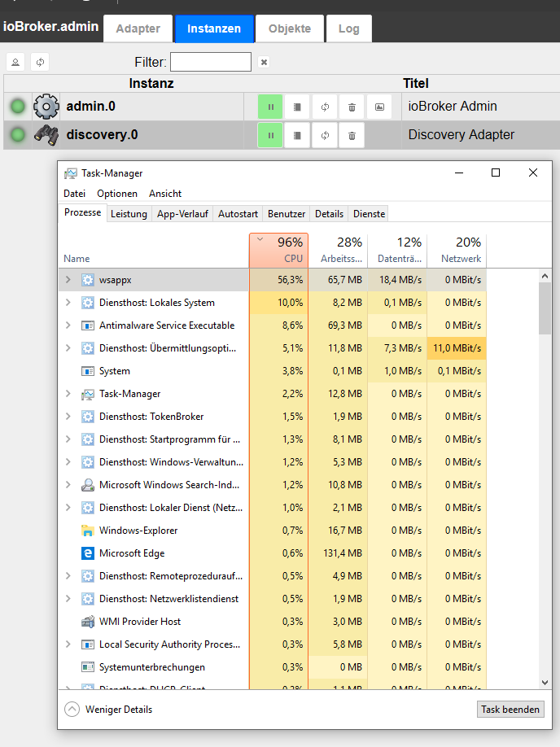Click the Task-Manager vertical scrollbar thumb
Viewport: 560px width, 747px height.
coord(545,308)
